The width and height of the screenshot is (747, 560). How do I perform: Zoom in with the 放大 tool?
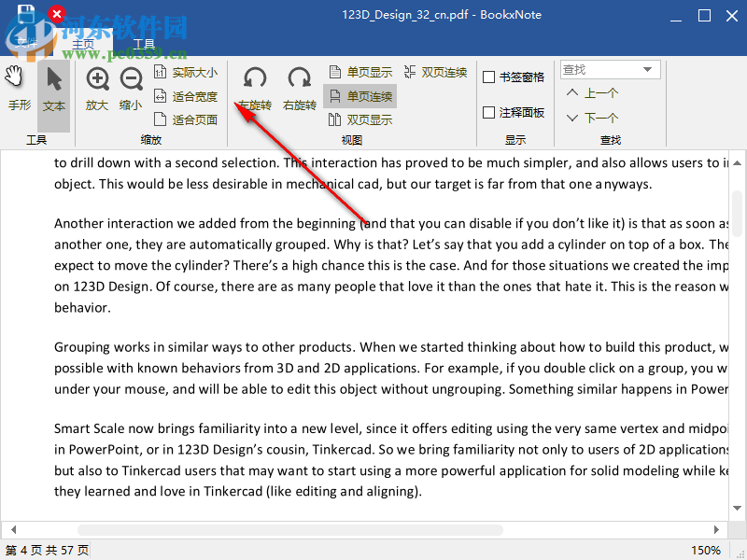(96, 90)
